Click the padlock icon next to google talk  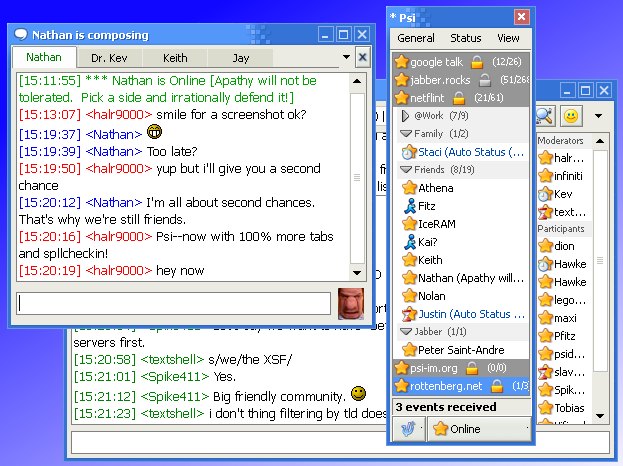pos(477,62)
